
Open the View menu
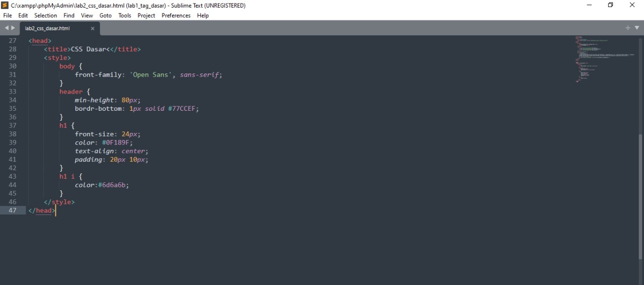pos(87,16)
